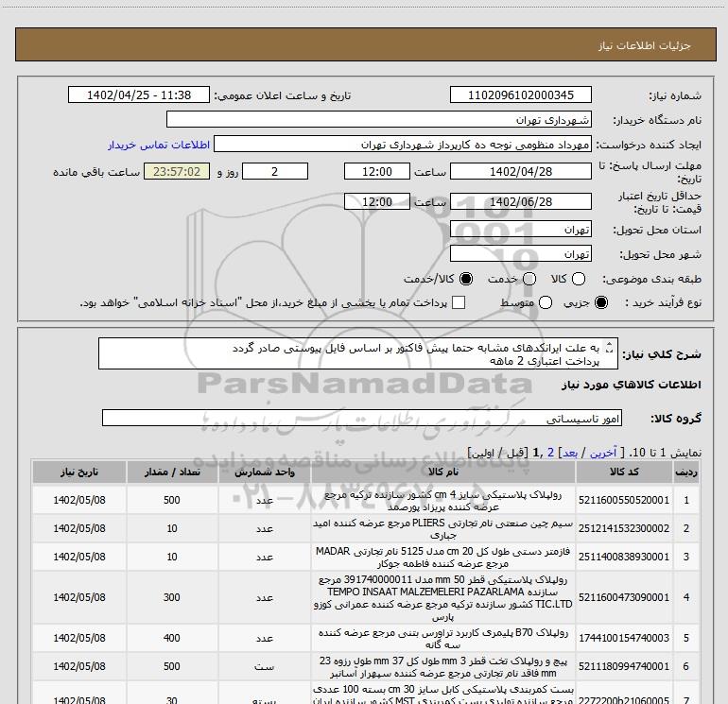Click the واحد شمارش column header
The width and height of the screenshot is (728, 704).
click(x=264, y=472)
